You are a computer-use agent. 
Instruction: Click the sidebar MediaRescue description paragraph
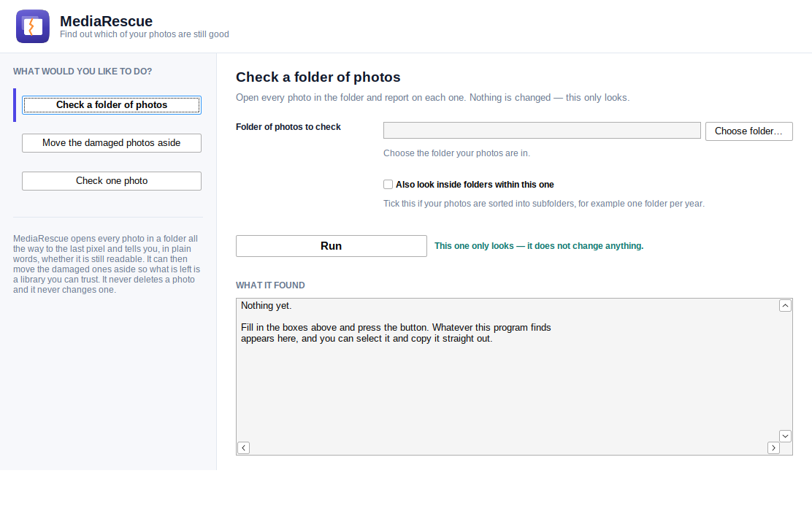point(107,264)
